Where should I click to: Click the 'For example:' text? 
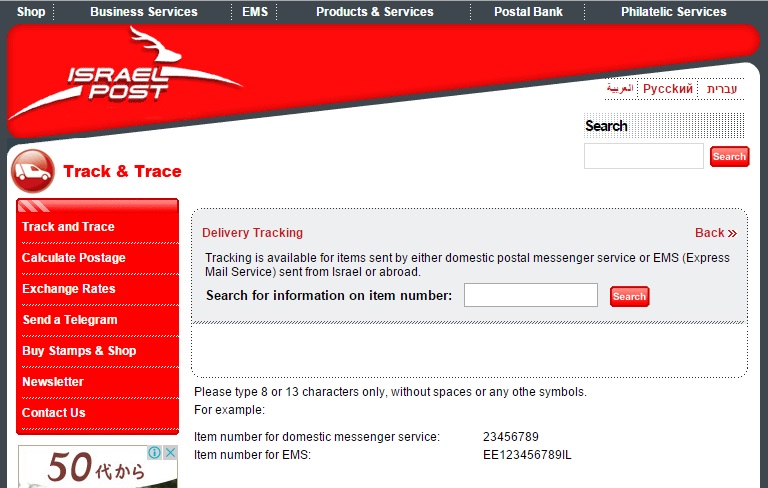(x=229, y=410)
